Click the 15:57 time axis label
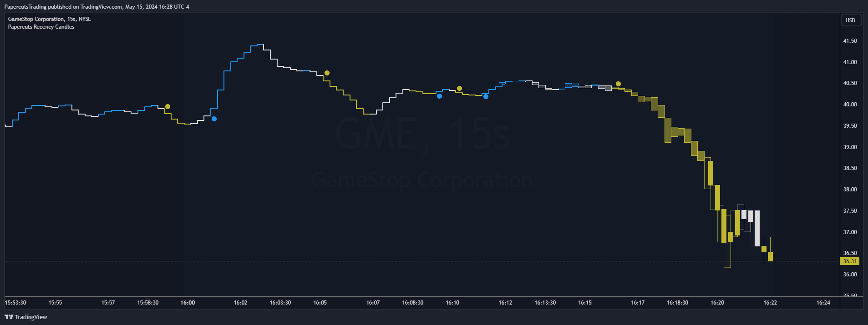The width and height of the screenshot is (868, 325). pos(108,303)
